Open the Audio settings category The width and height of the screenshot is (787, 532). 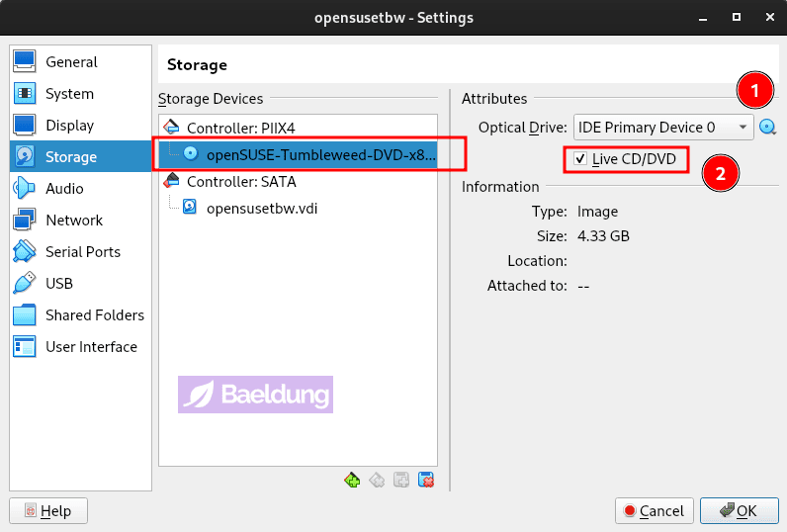pyautogui.click(x=64, y=189)
